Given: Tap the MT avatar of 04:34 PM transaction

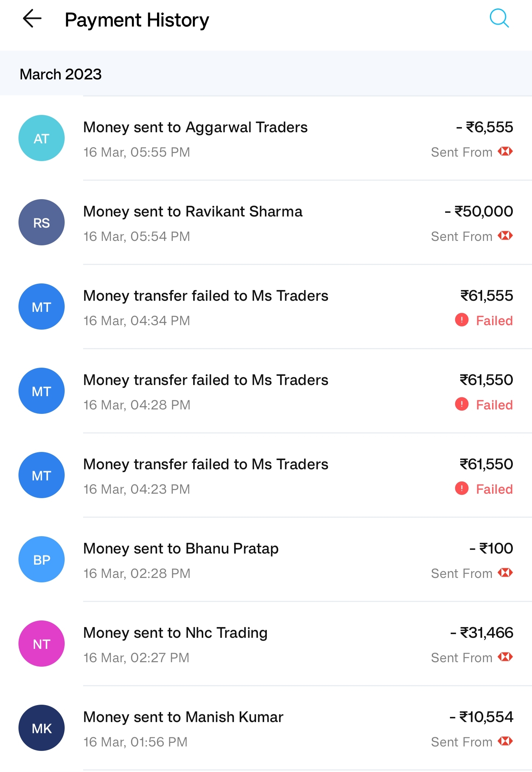Looking at the screenshot, I should pos(41,307).
